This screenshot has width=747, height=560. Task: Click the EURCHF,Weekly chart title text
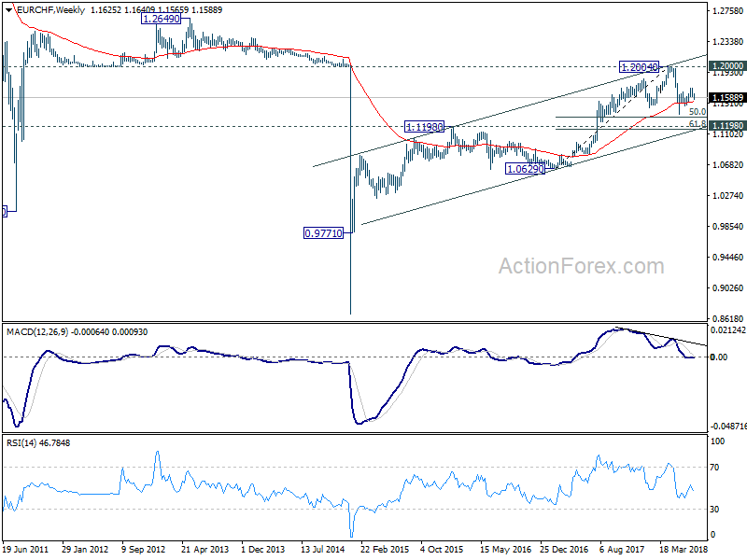point(50,10)
